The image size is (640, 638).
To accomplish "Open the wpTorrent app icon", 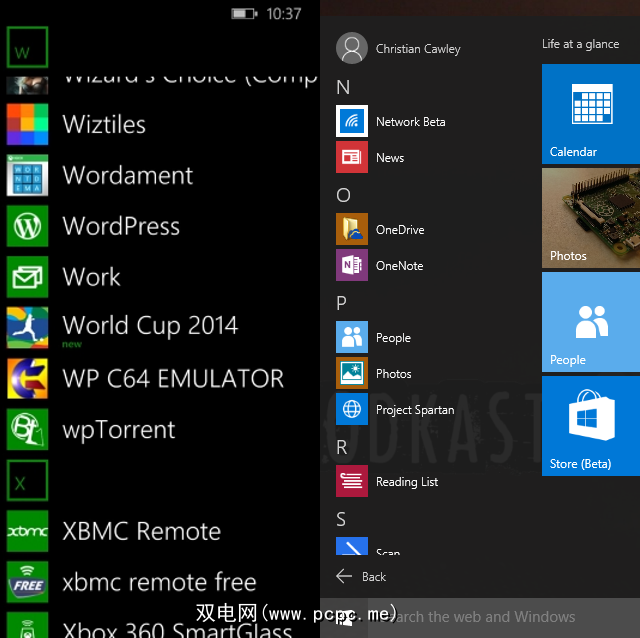I will [x=27, y=429].
